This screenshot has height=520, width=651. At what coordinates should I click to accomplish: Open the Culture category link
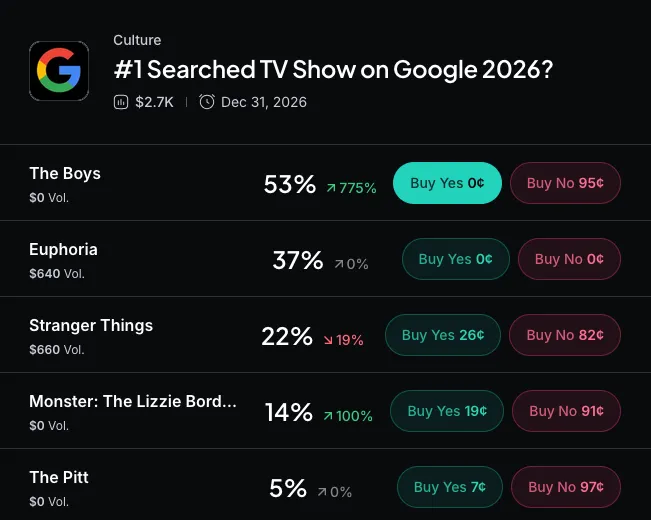point(137,40)
